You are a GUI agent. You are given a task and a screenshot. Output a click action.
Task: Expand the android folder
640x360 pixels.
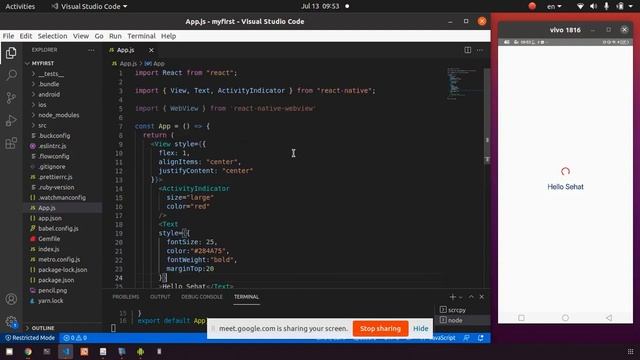click(x=49, y=94)
